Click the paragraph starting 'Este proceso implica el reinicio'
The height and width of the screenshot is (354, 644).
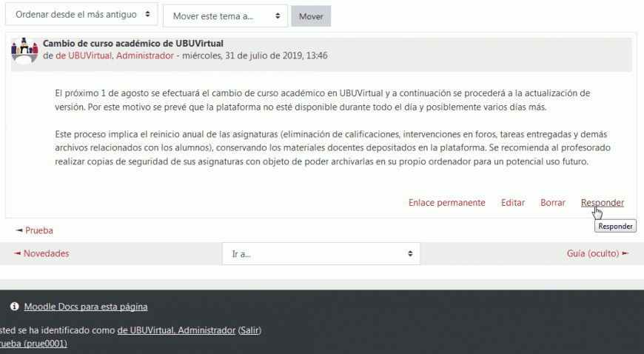(x=332, y=147)
